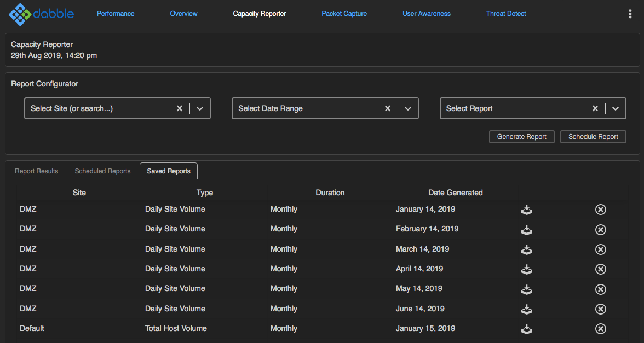Click the Schedule Report button
Image resolution: width=644 pixels, height=343 pixels.
click(x=593, y=137)
